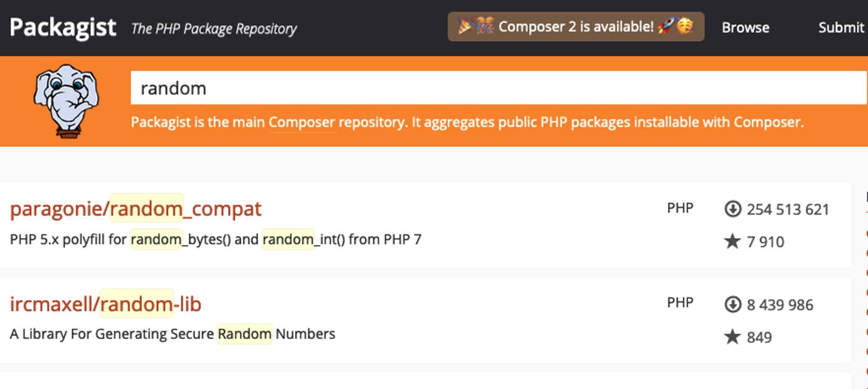The height and width of the screenshot is (389, 868).
Task: Click the Packagist elephant mascot logo
Action: click(66, 100)
